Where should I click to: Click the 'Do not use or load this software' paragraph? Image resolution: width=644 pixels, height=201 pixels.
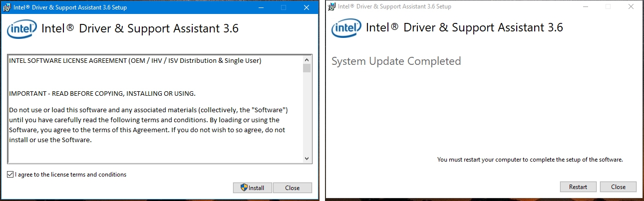pyautogui.click(x=149, y=125)
